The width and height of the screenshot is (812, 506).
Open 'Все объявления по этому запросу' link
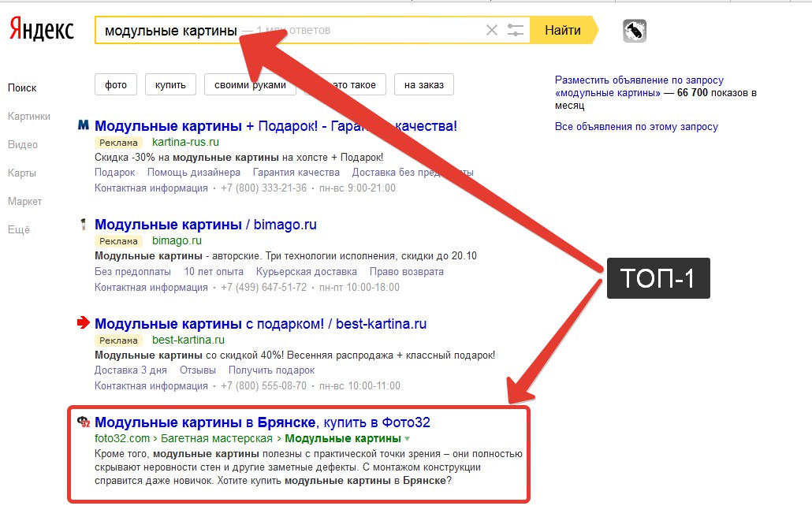pos(636,126)
